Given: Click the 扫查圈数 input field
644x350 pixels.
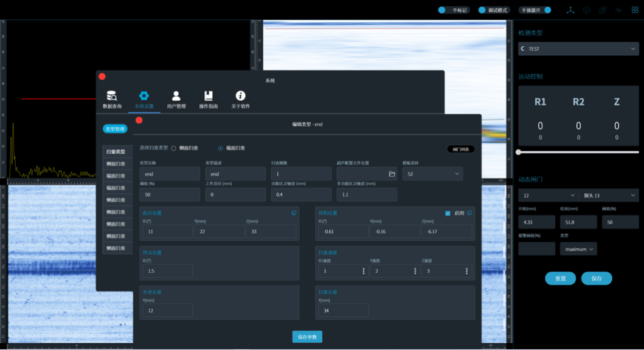Looking at the screenshot, I should pyautogui.click(x=301, y=174).
